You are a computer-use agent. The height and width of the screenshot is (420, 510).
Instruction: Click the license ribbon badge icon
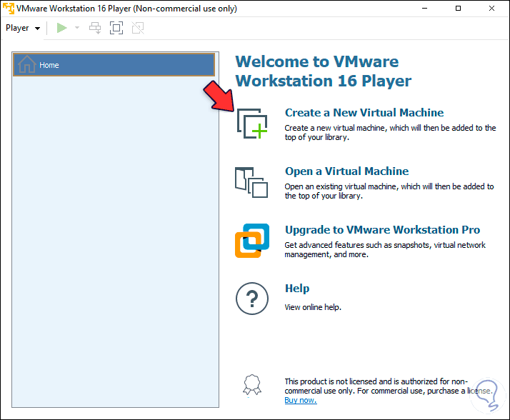(x=252, y=385)
